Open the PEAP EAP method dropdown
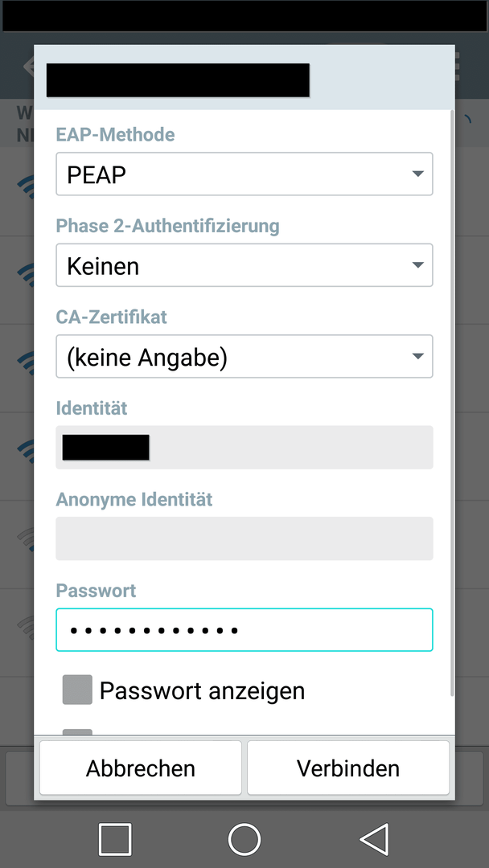 (244, 174)
